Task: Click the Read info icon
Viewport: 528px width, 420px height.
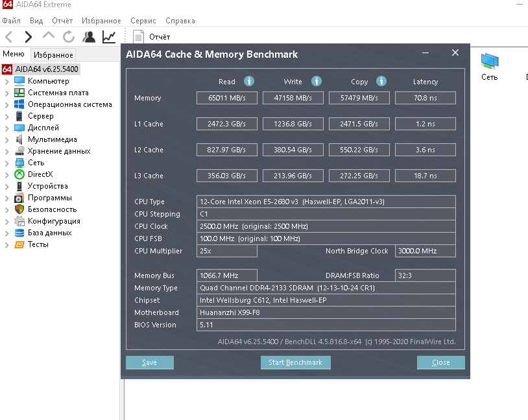Action: [249, 81]
